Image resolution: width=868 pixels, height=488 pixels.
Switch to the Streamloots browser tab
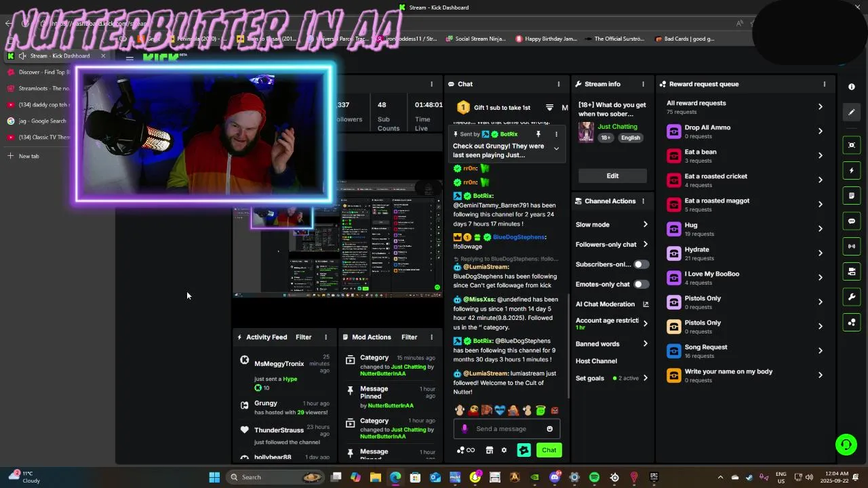pos(39,88)
